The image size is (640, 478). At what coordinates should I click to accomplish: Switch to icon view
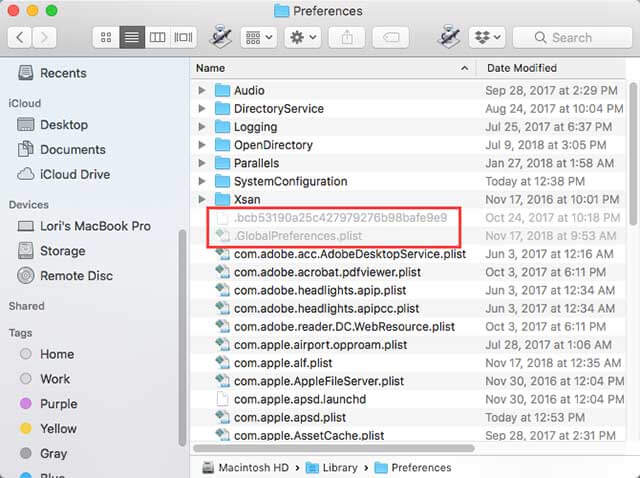pyautogui.click(x=106, y=38)
